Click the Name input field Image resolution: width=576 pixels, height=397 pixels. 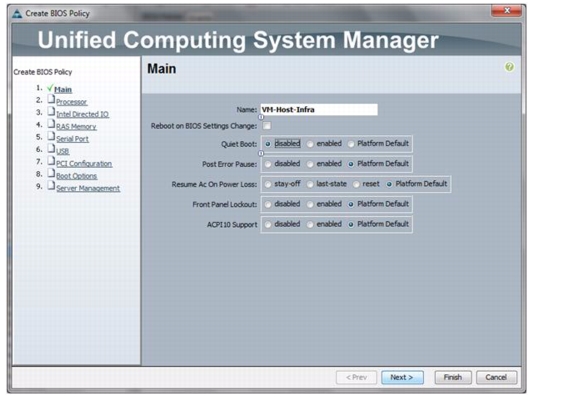(319, 109)
